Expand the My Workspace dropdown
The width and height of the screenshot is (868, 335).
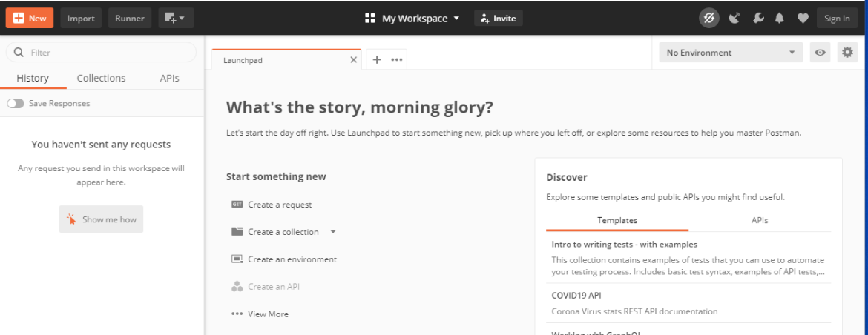(x=412, y=19)
